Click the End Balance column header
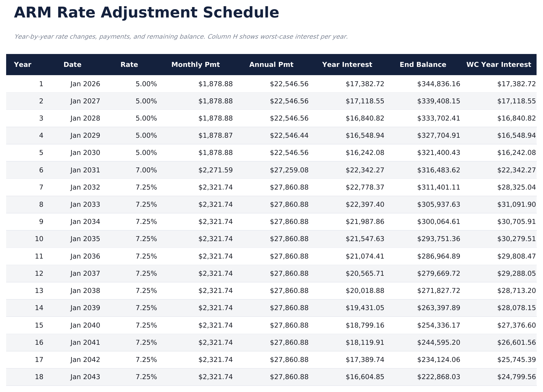 pos(423,65)
